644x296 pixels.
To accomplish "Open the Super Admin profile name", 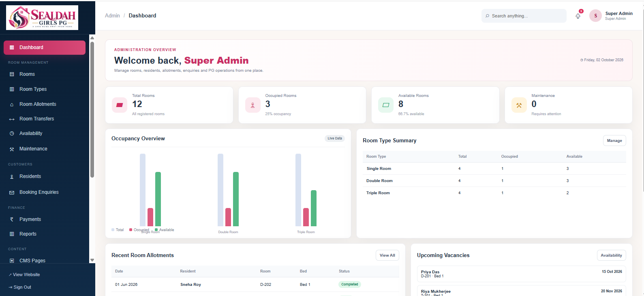I will click(619, 13).
